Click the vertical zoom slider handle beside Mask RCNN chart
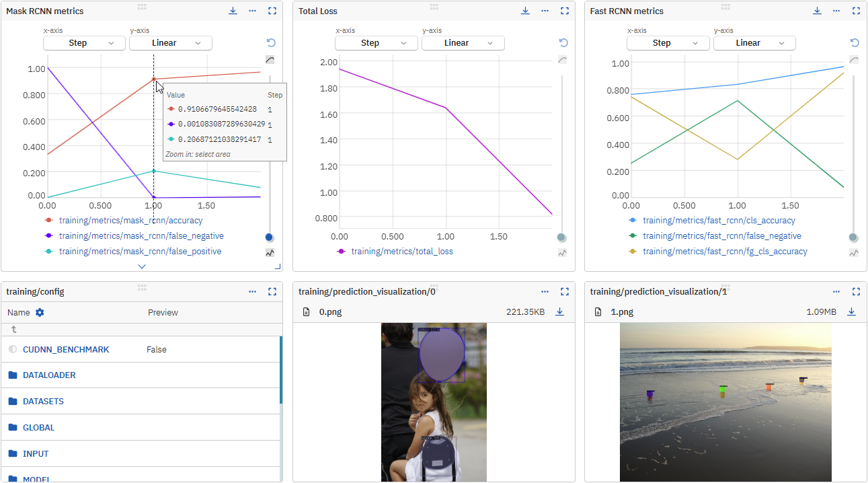 click(269, 237)
